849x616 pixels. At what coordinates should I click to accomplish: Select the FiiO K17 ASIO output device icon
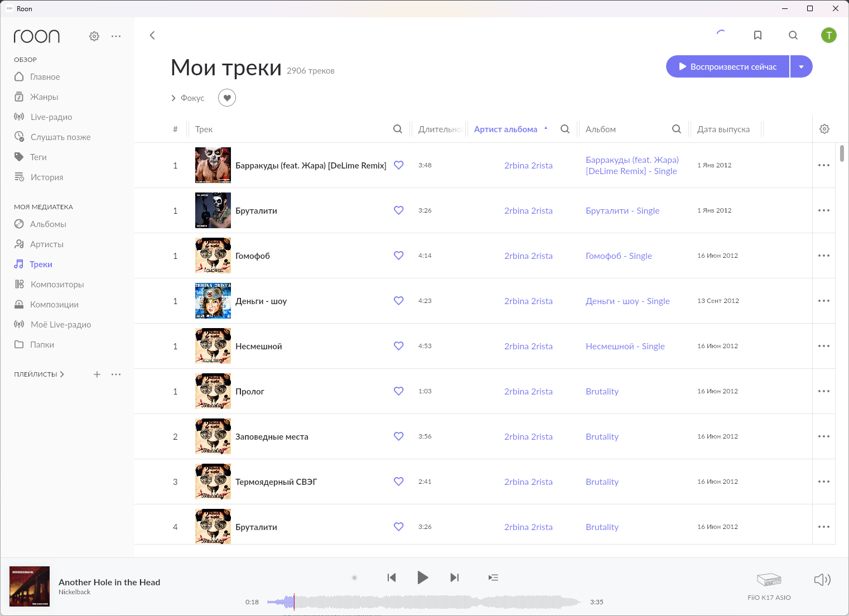[769, 580]
